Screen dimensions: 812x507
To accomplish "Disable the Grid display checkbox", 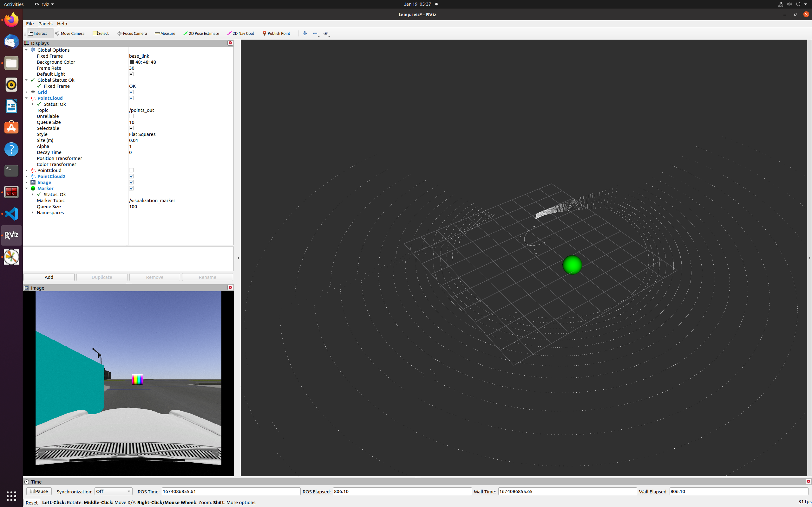I will pyautogui.click(x=131, y=92).
